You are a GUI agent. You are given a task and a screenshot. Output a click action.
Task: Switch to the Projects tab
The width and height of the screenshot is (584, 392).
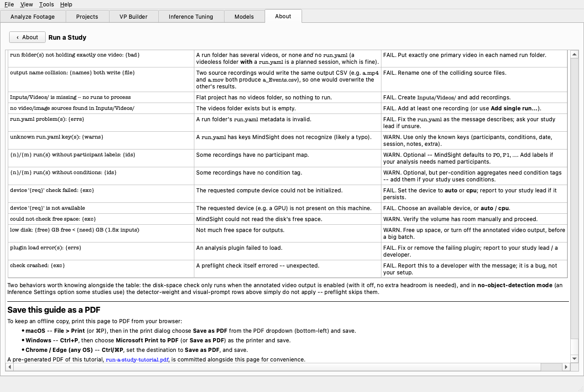(87, 16)
